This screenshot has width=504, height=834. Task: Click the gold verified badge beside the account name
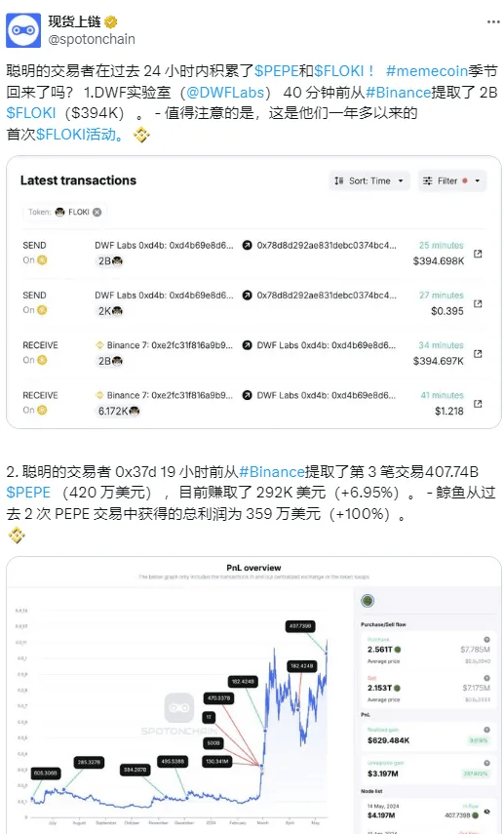(111, 21)
